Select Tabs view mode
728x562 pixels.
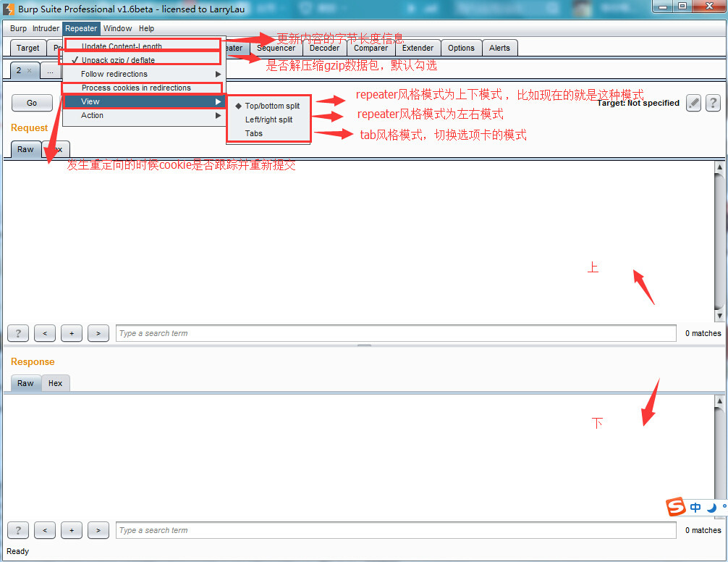coord(268,133)
